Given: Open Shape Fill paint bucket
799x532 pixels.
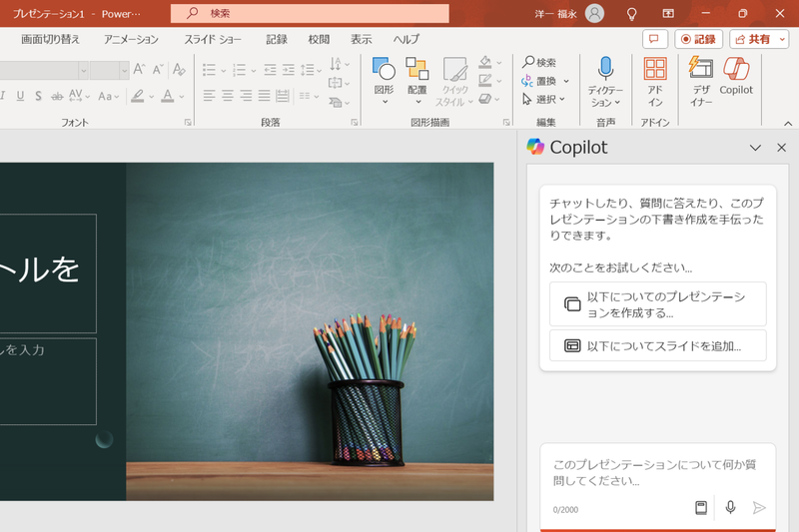Looking at the screenshot, I should (485, 62).
